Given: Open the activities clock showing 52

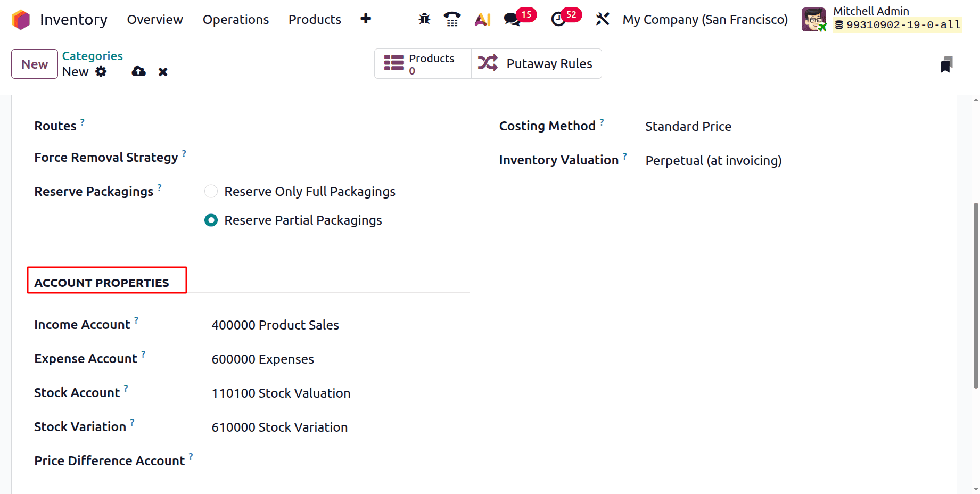Looking at the screenshot, I should tap(558, 20).
